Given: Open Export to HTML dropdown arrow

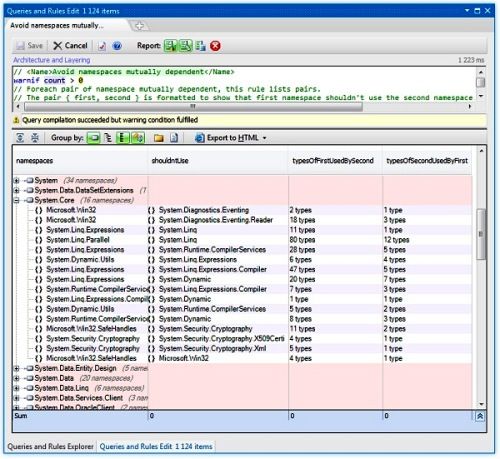Looking at the screenshot, I should (x=264, y=138).
